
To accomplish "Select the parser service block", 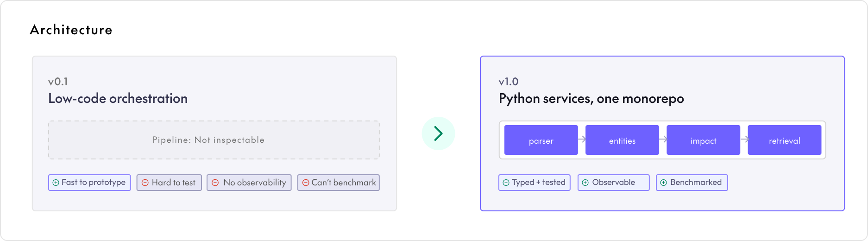I will 541,140.
